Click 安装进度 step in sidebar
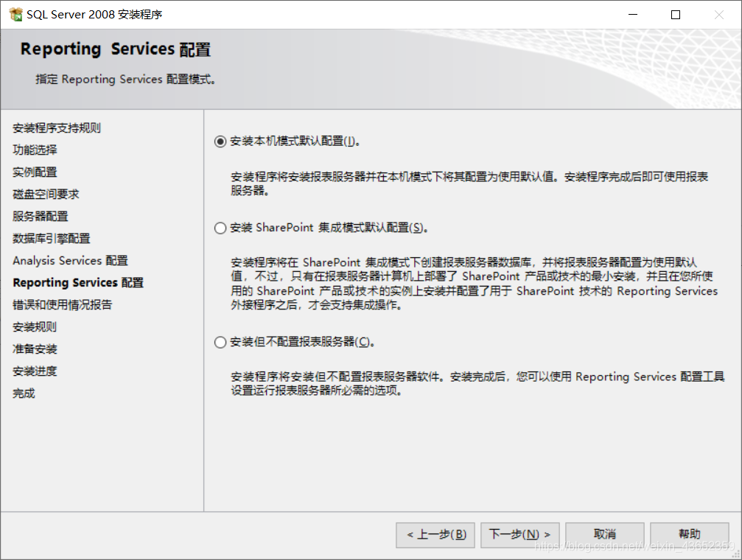This screenshot has height=560, width=742. coord(35,371)
